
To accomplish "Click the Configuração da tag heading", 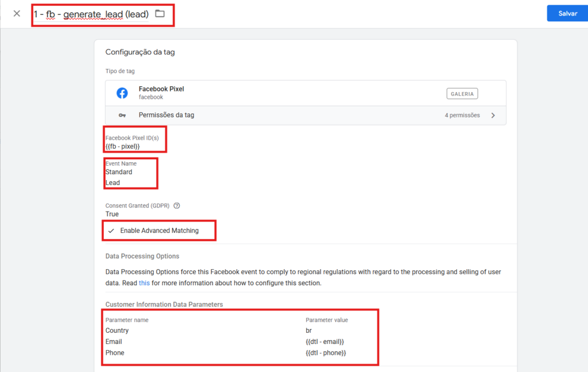I will pos(140,52).
